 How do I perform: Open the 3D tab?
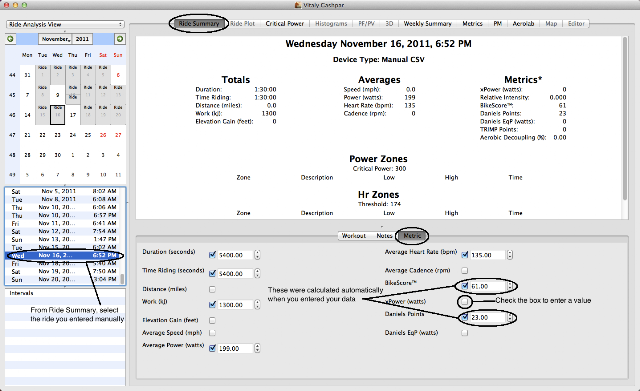pos(389,24)
